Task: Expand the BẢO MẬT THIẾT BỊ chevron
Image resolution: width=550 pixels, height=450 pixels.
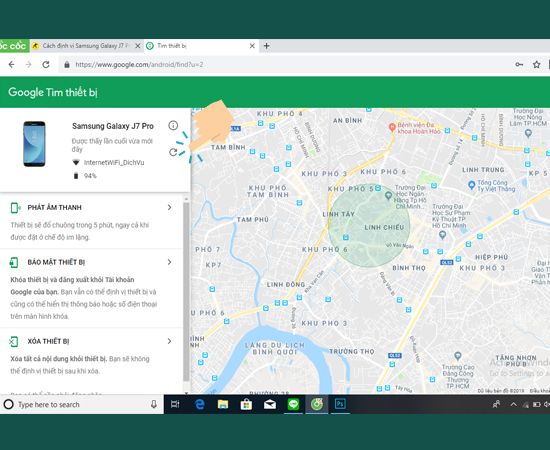Action: click(x=169, y=262)
